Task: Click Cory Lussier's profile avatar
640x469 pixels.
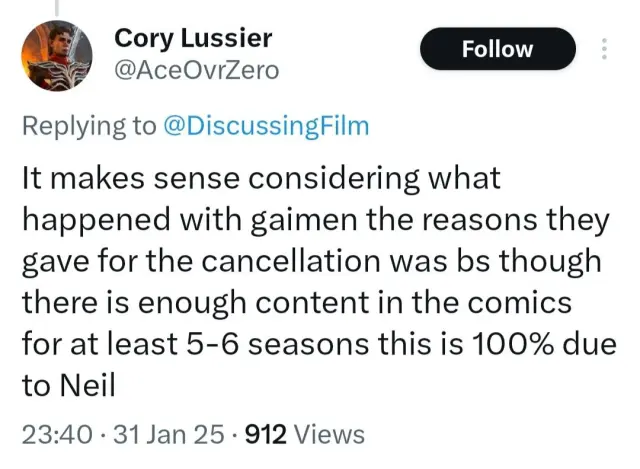Action: click(x=58, y=54)
